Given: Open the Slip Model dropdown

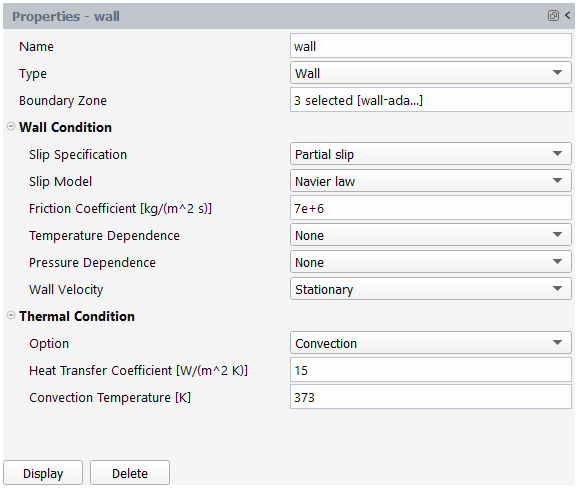Looking at the screenshot, I should [431, 181].
